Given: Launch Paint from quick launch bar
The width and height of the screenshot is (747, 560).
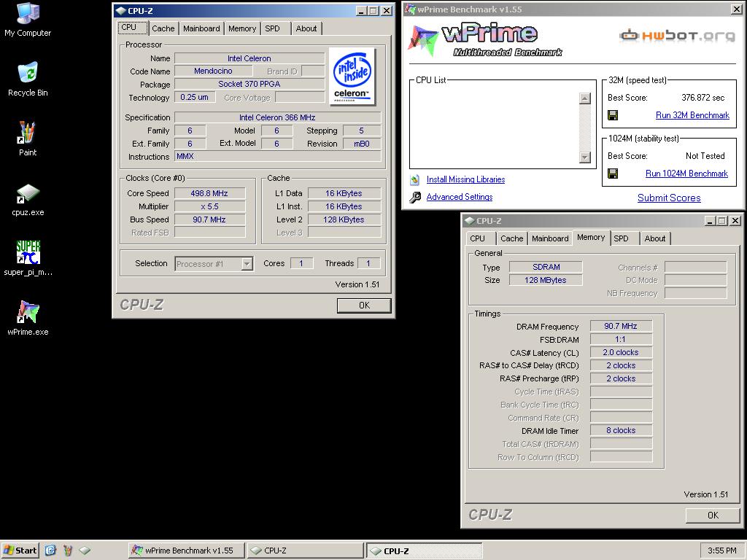Looking at the screenshot, I should coord(68,551).
